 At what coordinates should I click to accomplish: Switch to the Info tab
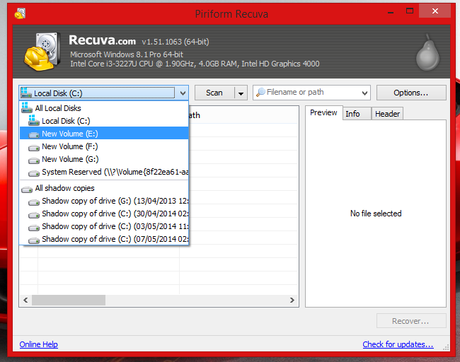coord(357,114)
